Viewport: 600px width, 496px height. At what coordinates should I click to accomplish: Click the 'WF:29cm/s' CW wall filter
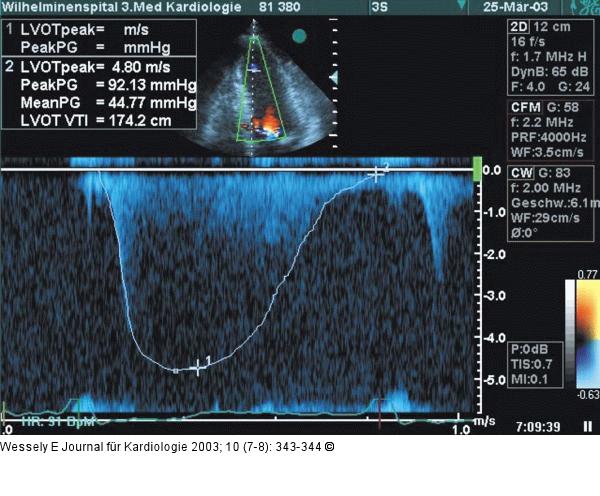pos(545,218)
